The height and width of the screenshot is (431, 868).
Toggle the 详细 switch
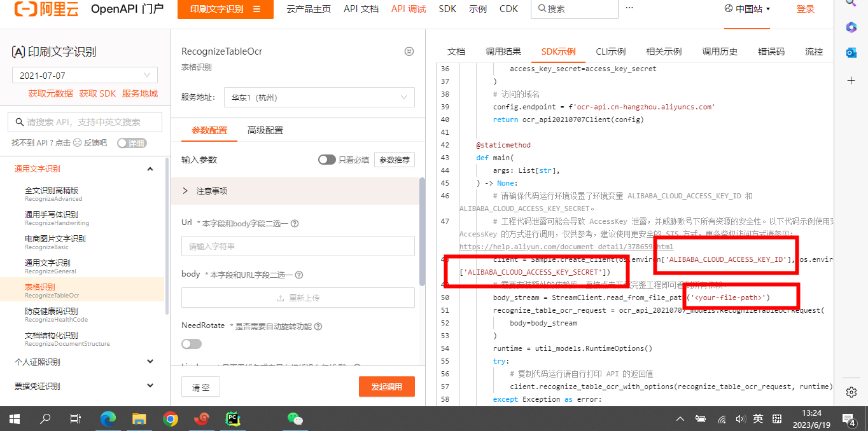click(132, 143)
